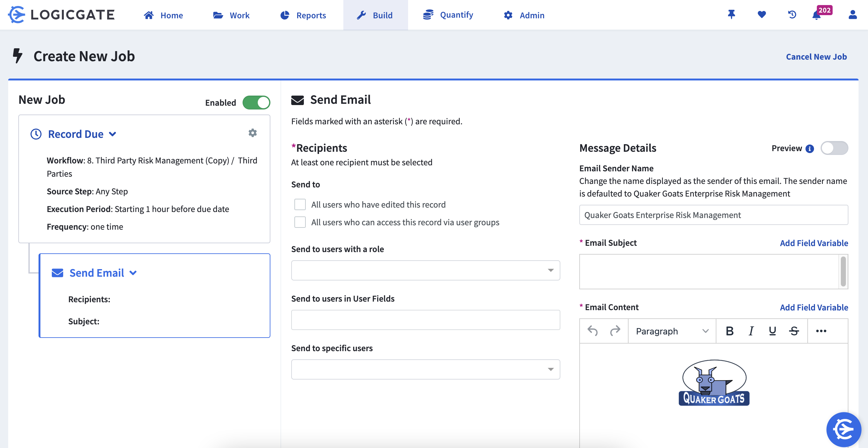
Task: Open notifications bell with 202 badge
Action: pos(817,15)
